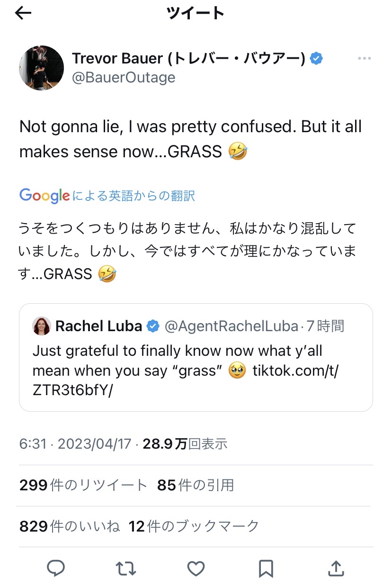This screenshot has width=392, height=587.
Task: View the 299 retweets list
Action: coord(83,485)
